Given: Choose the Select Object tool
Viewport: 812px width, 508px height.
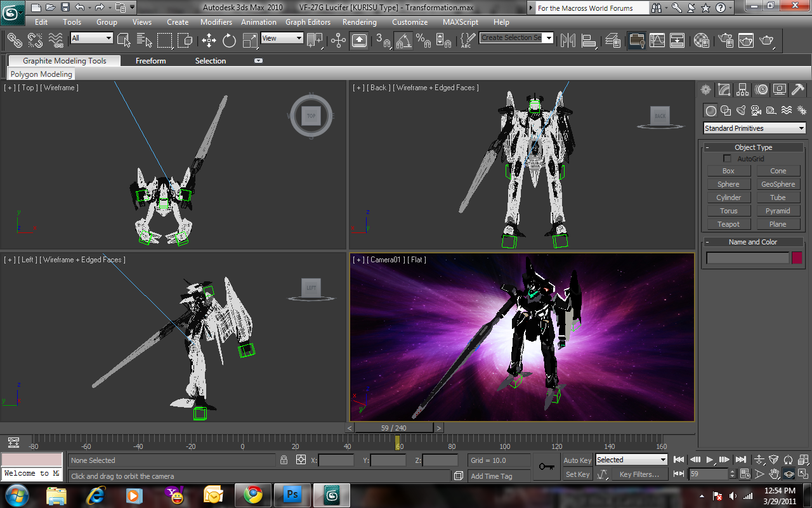Looking at the screenshot, I should (124, 40).
